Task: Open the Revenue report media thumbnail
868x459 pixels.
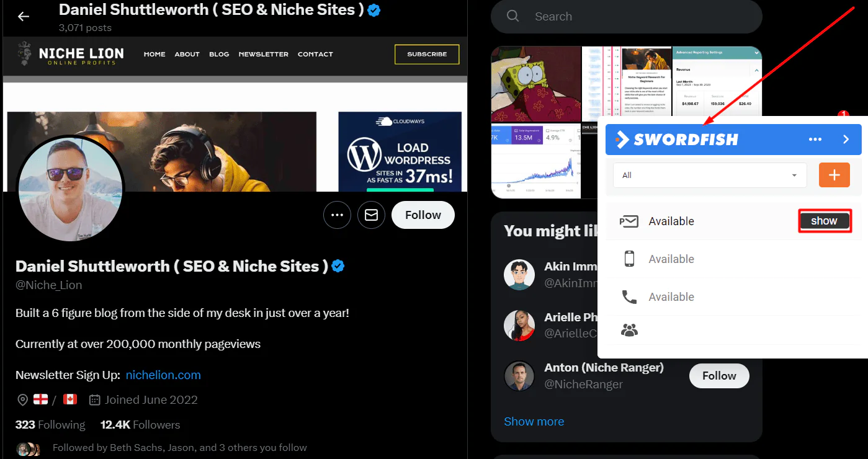Action: tap(717, 81)
